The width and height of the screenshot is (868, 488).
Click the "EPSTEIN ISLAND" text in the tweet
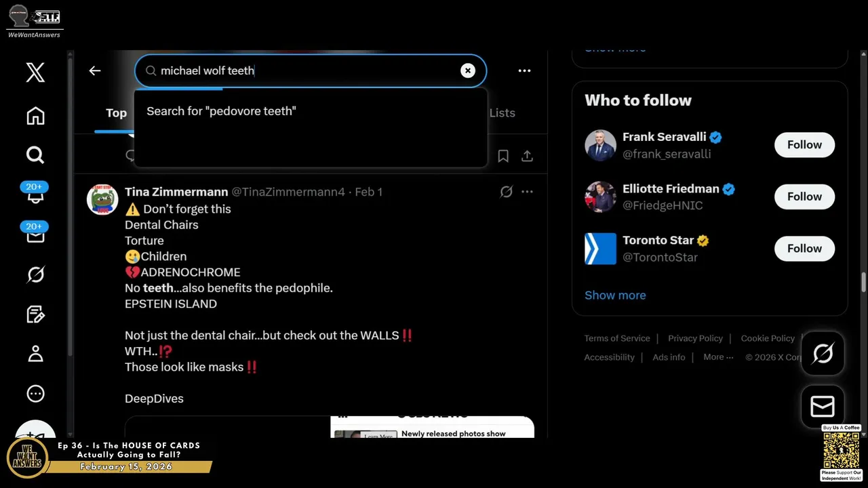pos(171,304)
